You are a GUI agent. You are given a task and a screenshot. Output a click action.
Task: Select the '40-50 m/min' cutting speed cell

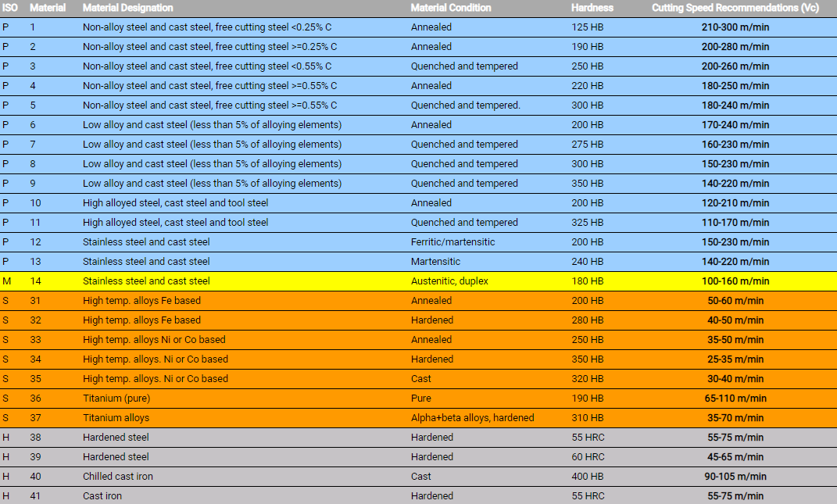coord(735,320)
